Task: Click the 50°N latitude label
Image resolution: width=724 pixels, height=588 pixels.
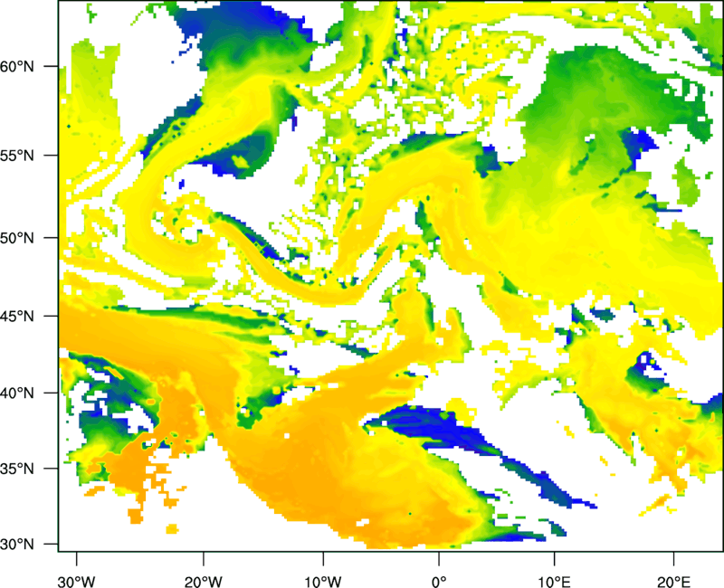Action: coord(17,238)
